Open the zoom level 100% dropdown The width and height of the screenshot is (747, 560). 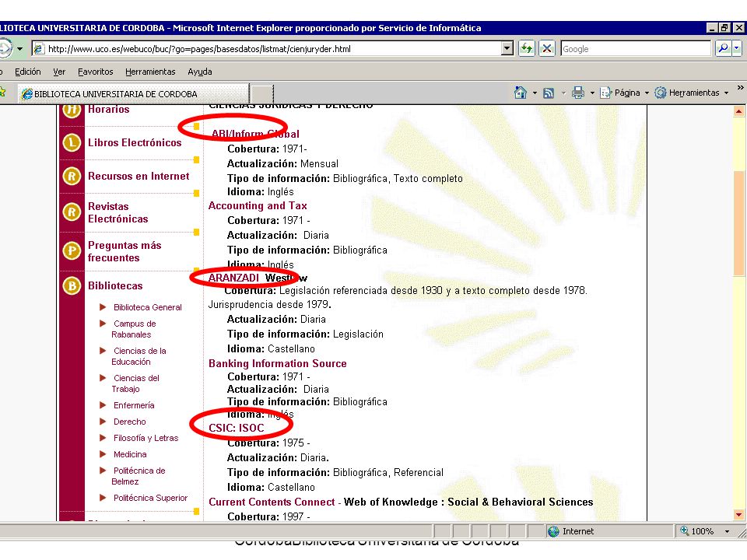click(727, 531)
